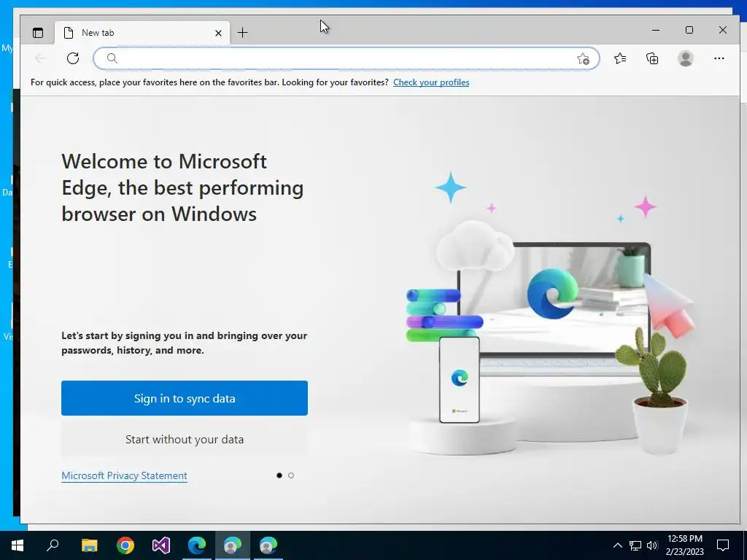747x560 pixels.
Task: Open Settings and more ellipsis menu
Action: (x=719, y=58)
